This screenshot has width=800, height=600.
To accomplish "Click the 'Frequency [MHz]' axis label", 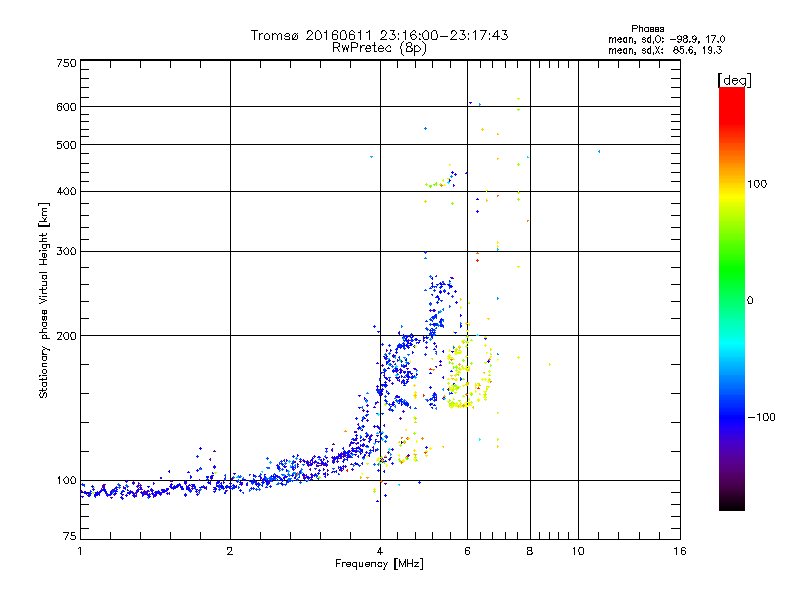I will tap(379, 564).
